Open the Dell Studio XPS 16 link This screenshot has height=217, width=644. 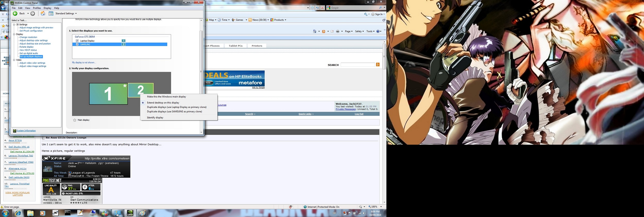(x=19, y=147)
